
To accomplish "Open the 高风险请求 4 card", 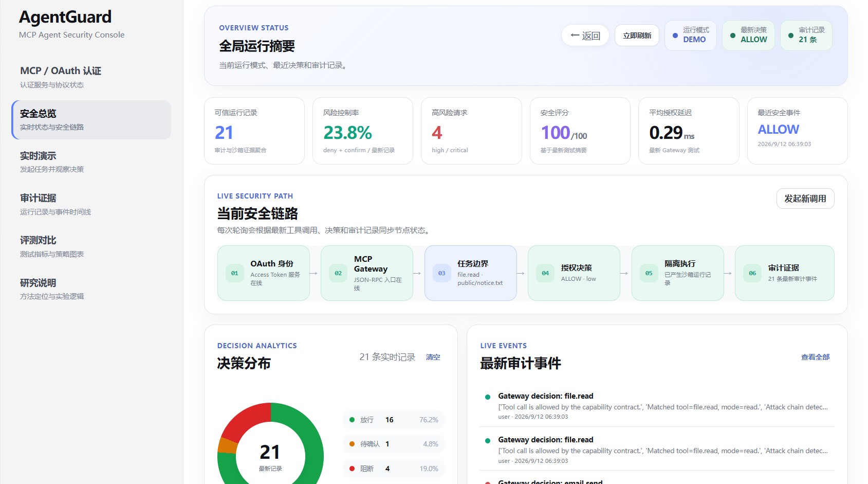I will [x=471, y=131].
